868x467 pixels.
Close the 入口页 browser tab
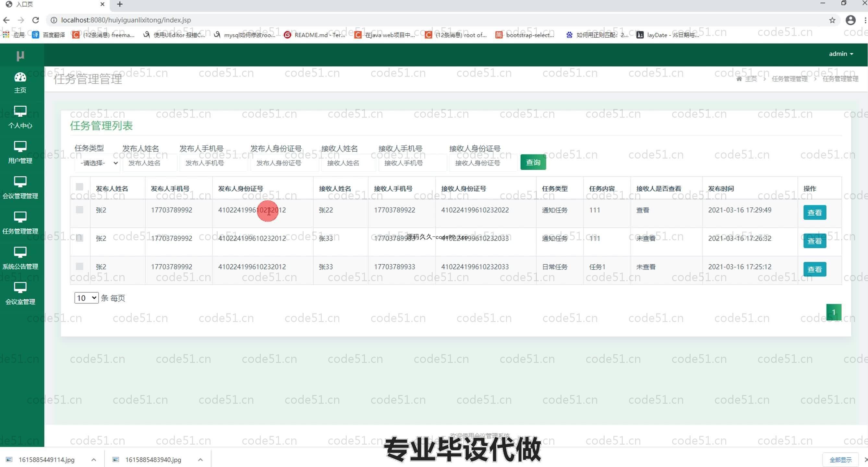click(x=102, y=5)
